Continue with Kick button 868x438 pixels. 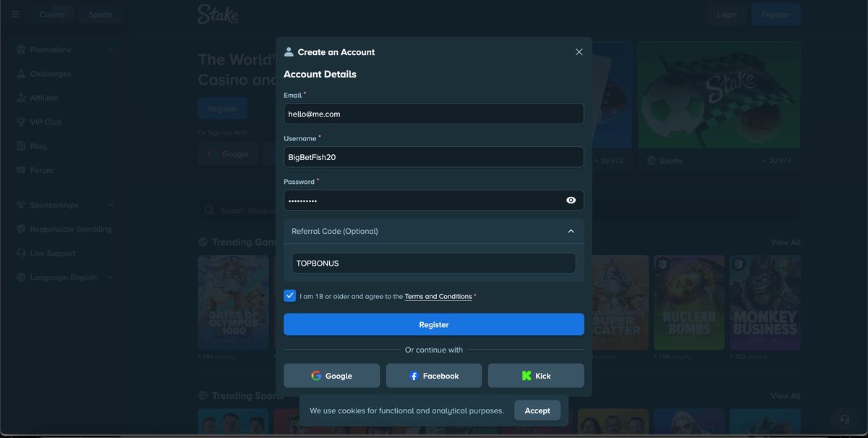(x=536, y=376)
